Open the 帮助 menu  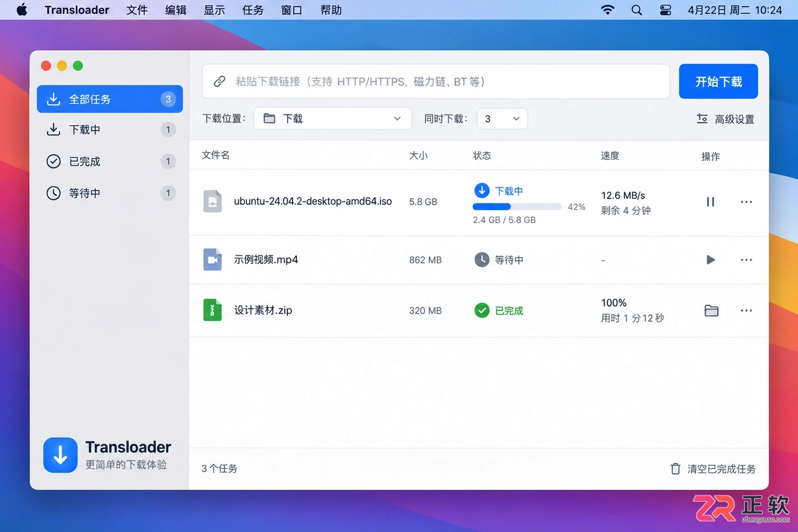coord(331,10)
